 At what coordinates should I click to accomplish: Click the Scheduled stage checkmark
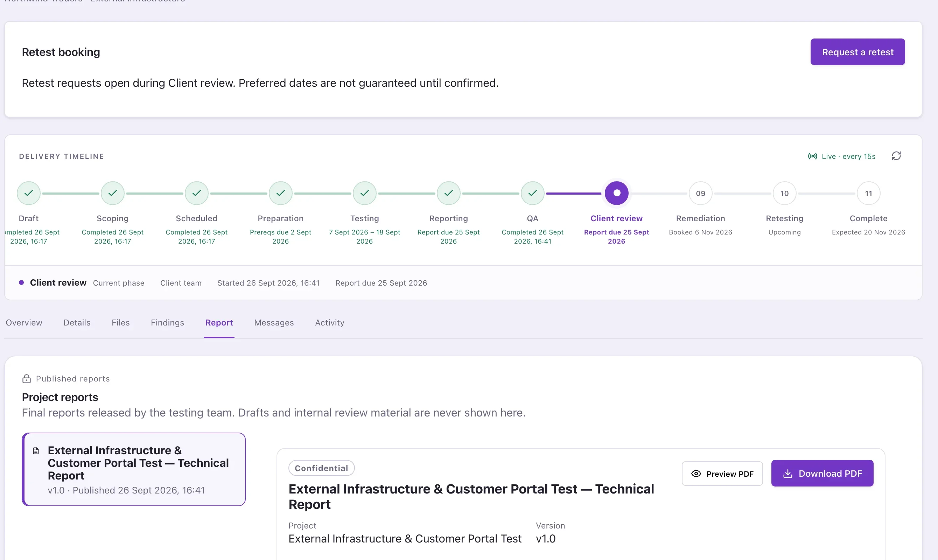[197, 193]
